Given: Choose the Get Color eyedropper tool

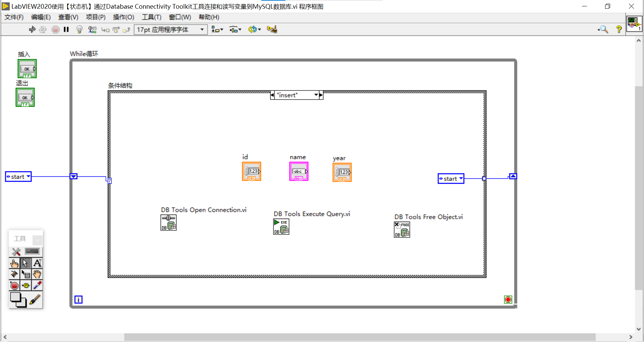Looking at the screenshot, I should [x=37, y=285].
